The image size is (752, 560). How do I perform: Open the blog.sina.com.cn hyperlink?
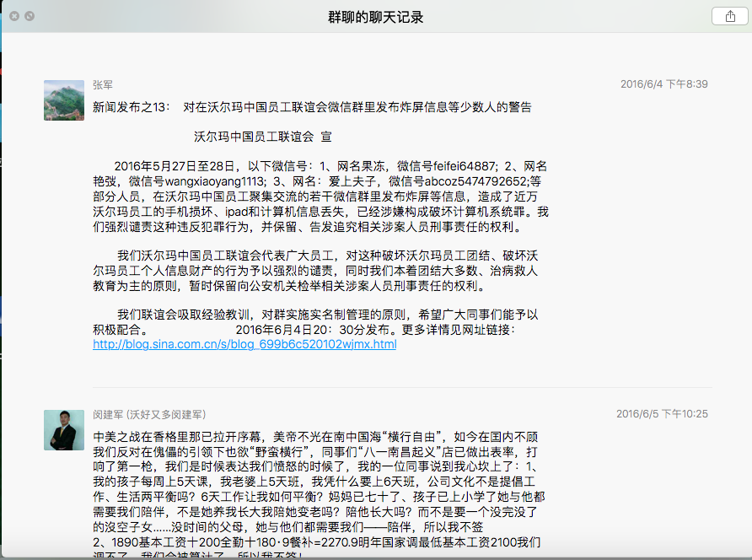coord(244,345)
